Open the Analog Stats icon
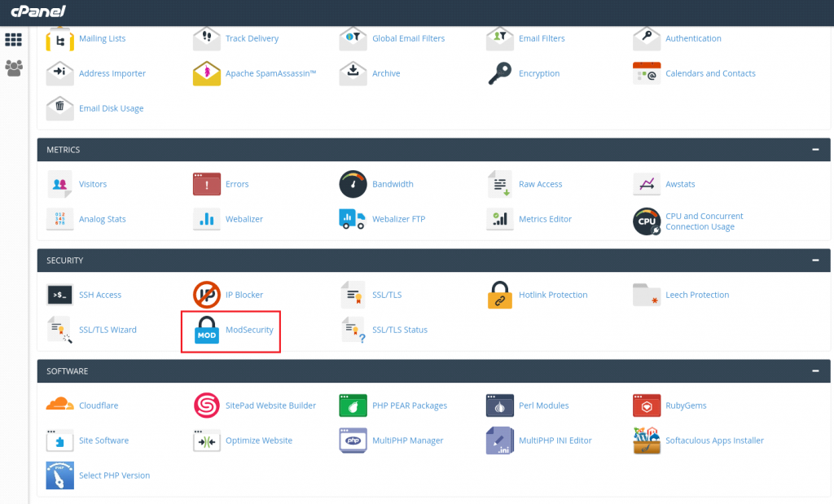The height and width of the screenshot is (504, 834). pos(59,219)
